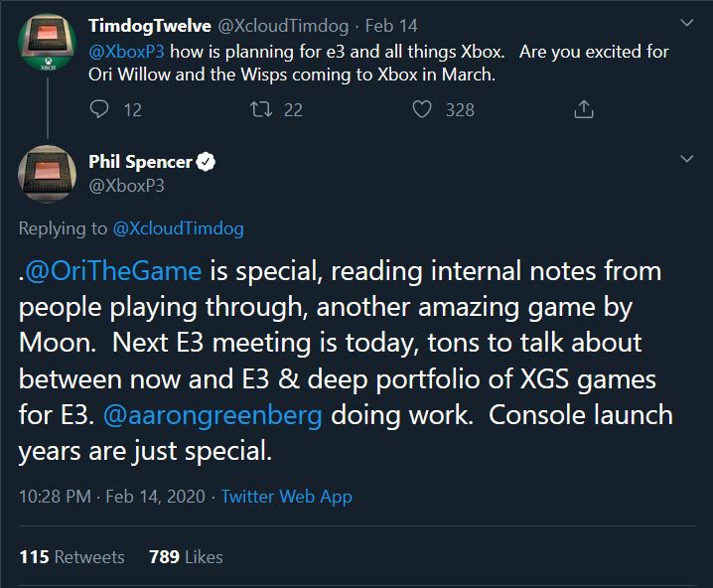The height and width of the screenshot is (588, 713).
Task: Open the Twitter Web App source link
Action: click(286, 496)
